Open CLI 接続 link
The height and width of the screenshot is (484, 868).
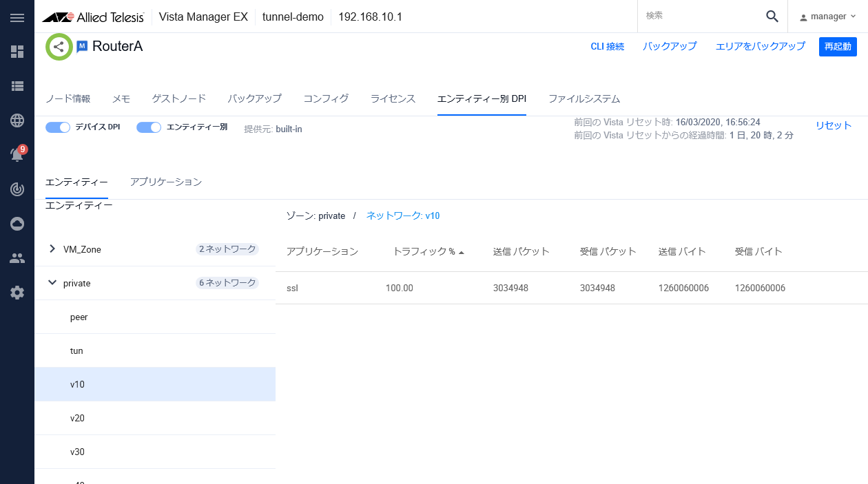[x=607, y=46]
